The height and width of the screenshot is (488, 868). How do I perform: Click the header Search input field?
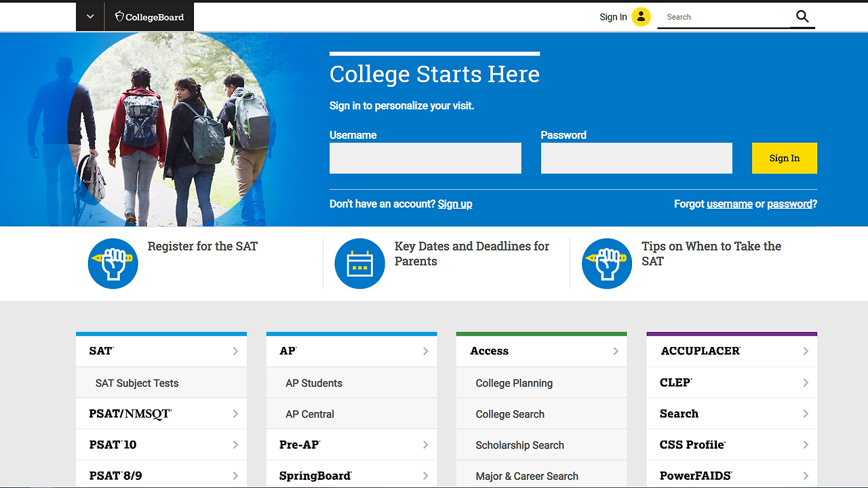click(724, 17)
